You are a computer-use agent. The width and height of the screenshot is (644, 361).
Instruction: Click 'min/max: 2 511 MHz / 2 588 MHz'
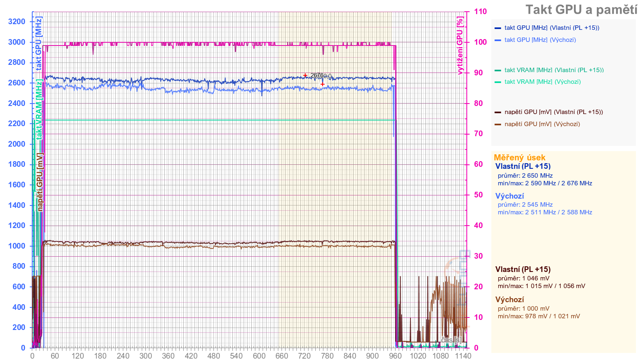click(x=545, y=212)
